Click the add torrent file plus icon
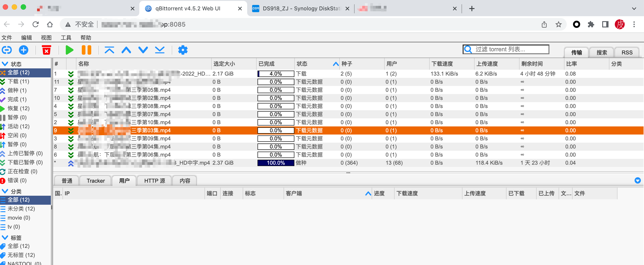This screenshot has width=644, height=265. pos(24,50)
